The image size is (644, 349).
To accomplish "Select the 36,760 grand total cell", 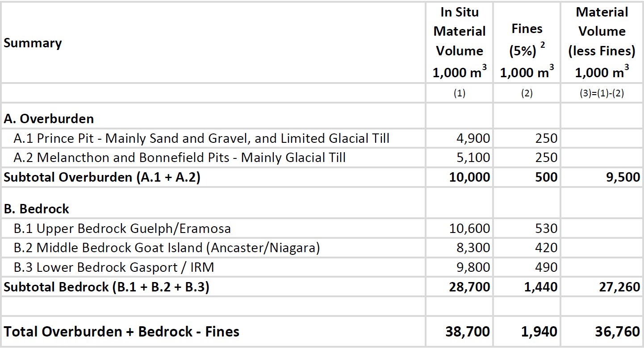I will [618, 332].
